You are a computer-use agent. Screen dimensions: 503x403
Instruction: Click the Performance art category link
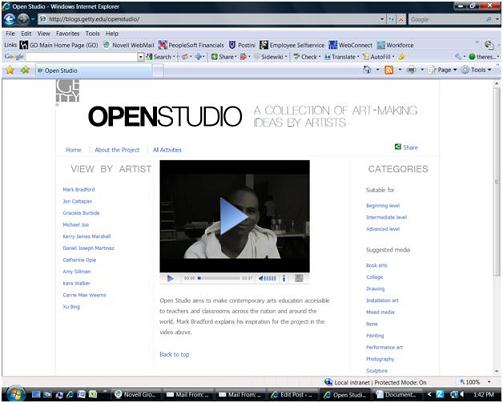pyautogui.click(x=384, y=347)
